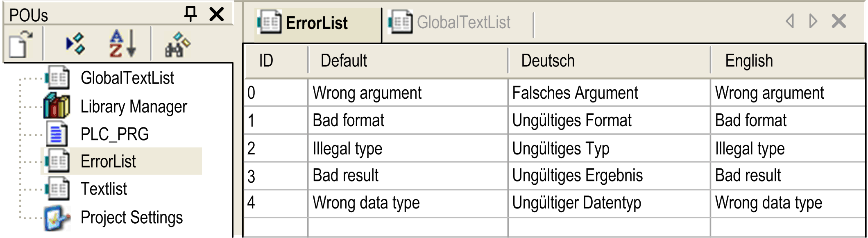Click the English 'Bad result' cell
Screen dimensions: 868x238
(x=748, y=175)
